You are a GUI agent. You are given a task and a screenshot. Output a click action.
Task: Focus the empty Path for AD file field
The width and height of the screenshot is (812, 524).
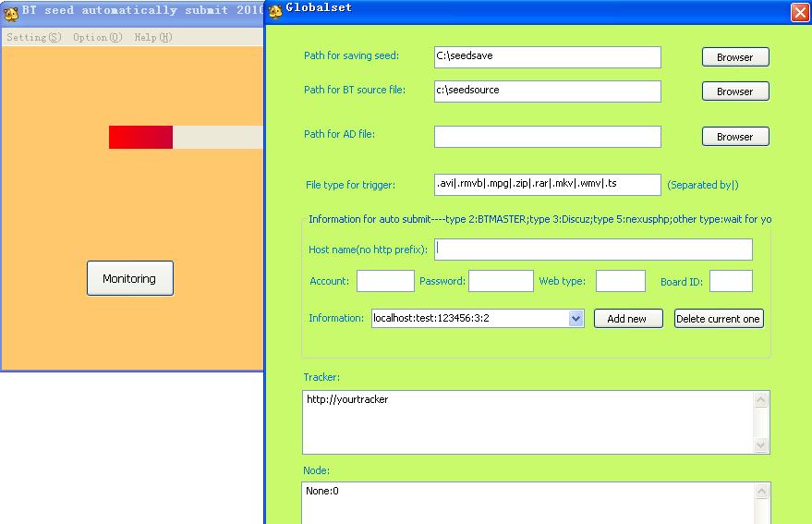(548, 137)
